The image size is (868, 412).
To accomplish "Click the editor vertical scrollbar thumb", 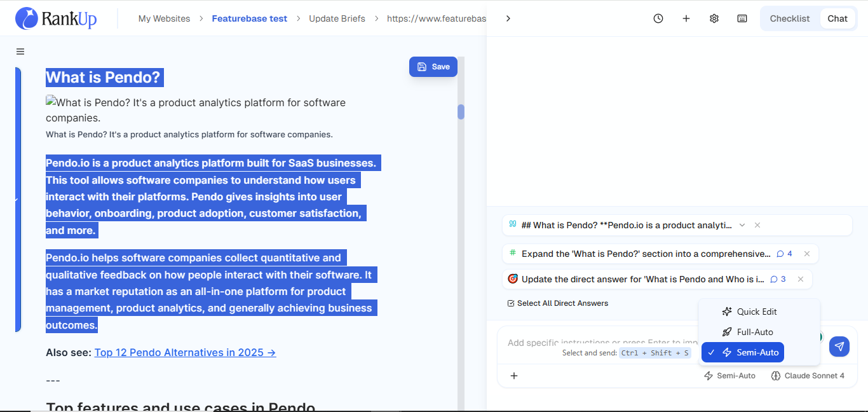I will [461, 112].
